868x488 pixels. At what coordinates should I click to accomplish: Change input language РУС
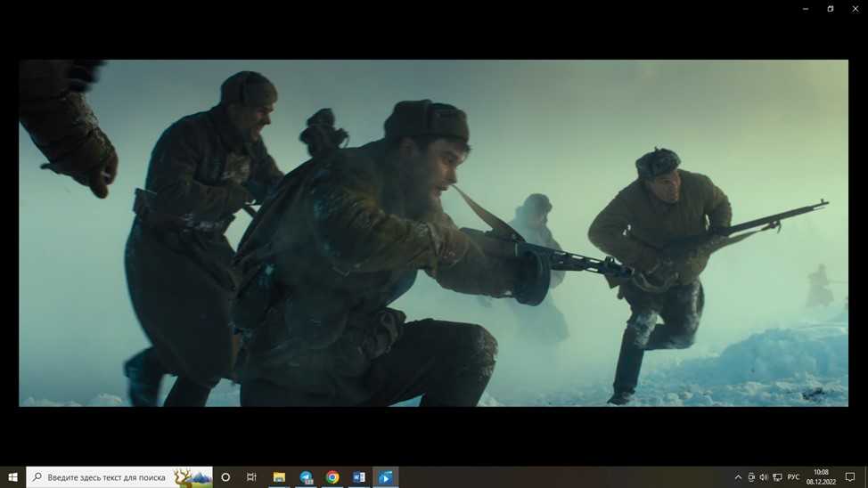point(793,477)
